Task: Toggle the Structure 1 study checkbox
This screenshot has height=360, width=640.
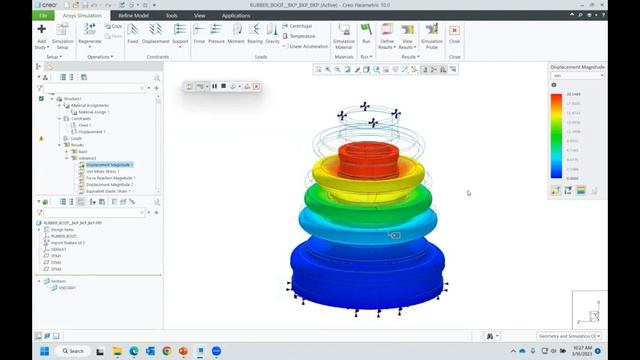Action: coord(41,98)
